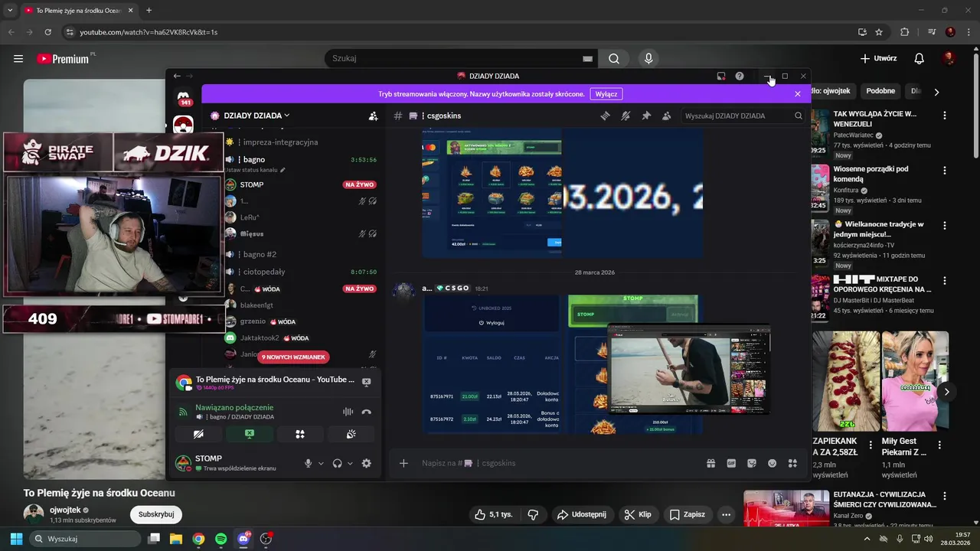
Task: Click the Klip button
Action: pyautogui.click(x=638, y=514)
